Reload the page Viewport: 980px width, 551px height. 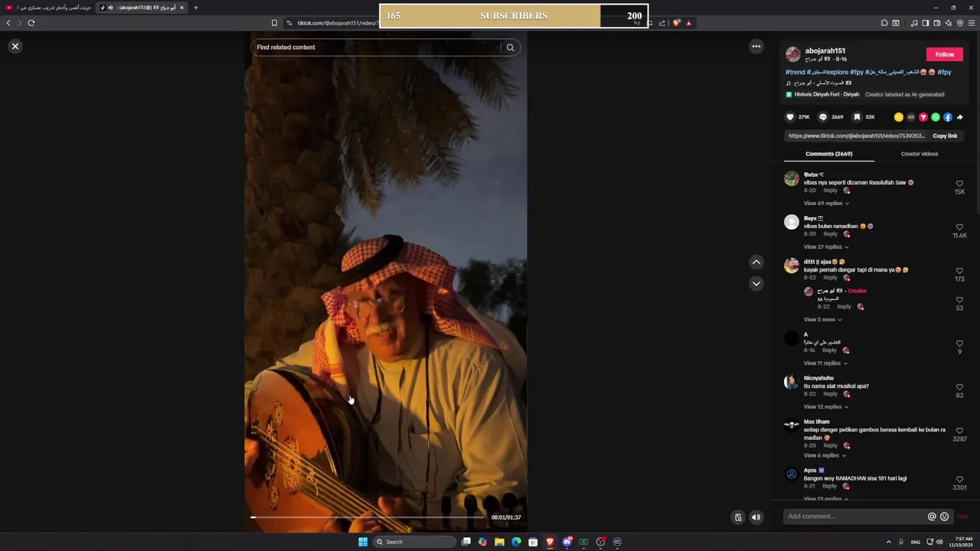pyautogui.click(x=31, y=23)
